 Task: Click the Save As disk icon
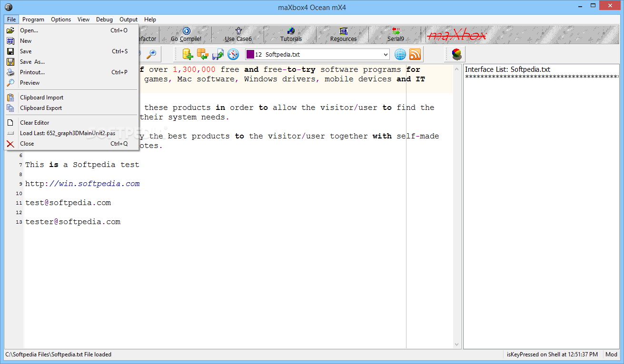[x=10, y=62]
